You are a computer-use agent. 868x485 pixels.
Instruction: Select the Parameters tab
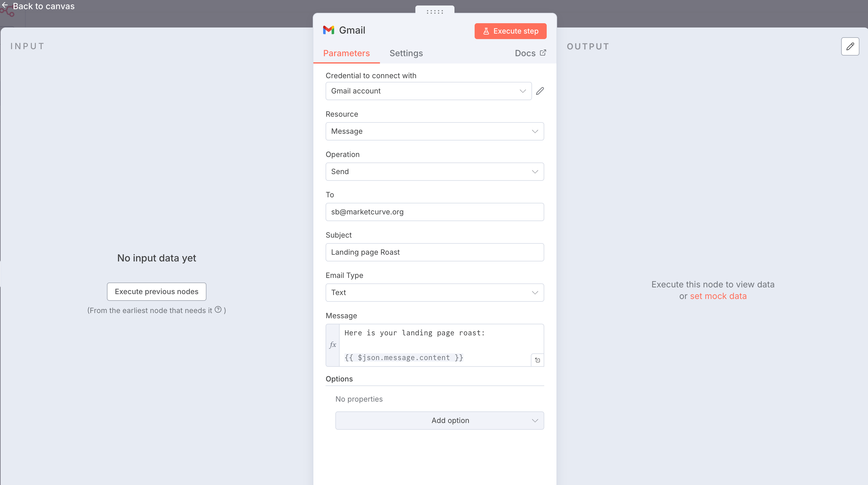346,53
